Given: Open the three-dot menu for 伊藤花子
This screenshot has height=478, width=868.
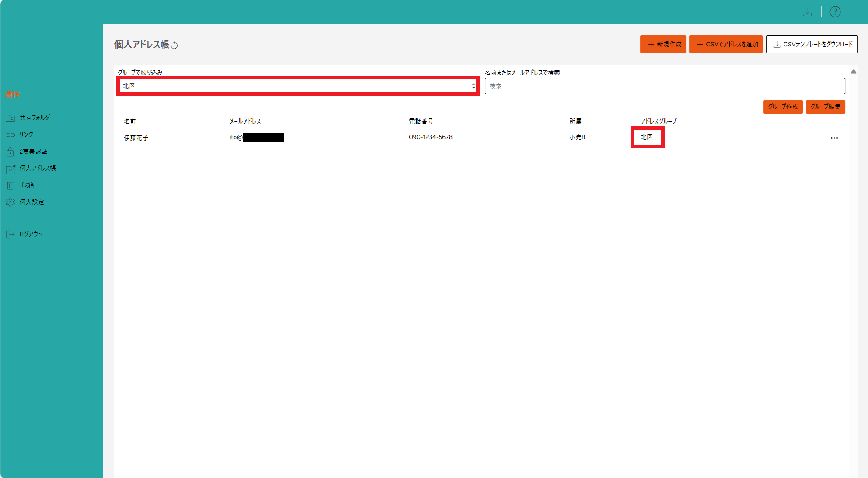Looking at the screenshot, I should pyautogui.click(x=834, y=138).
